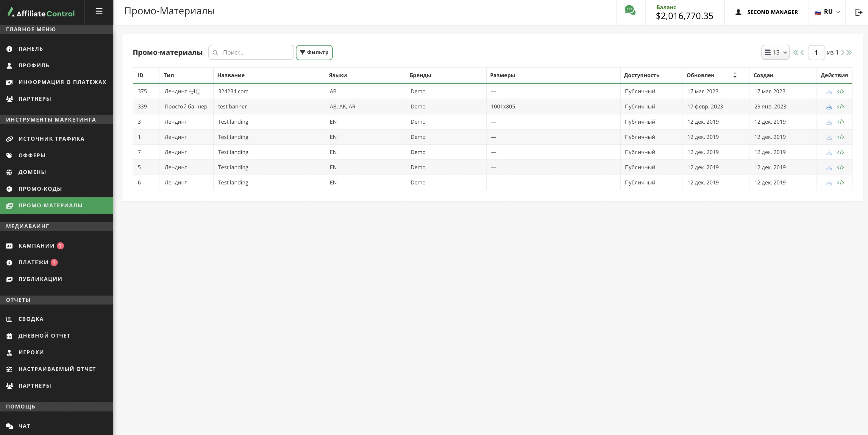
Task: Click the hamburger menu toggle icon
Action: pyautogui.click(x=99, y=11)
